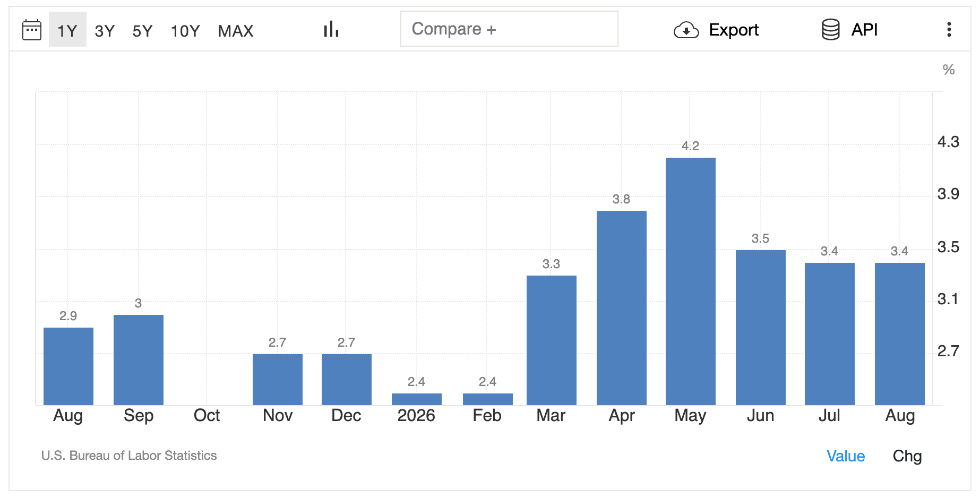Select the 1Y time range

pyautogui.click(x=67, y=30)
